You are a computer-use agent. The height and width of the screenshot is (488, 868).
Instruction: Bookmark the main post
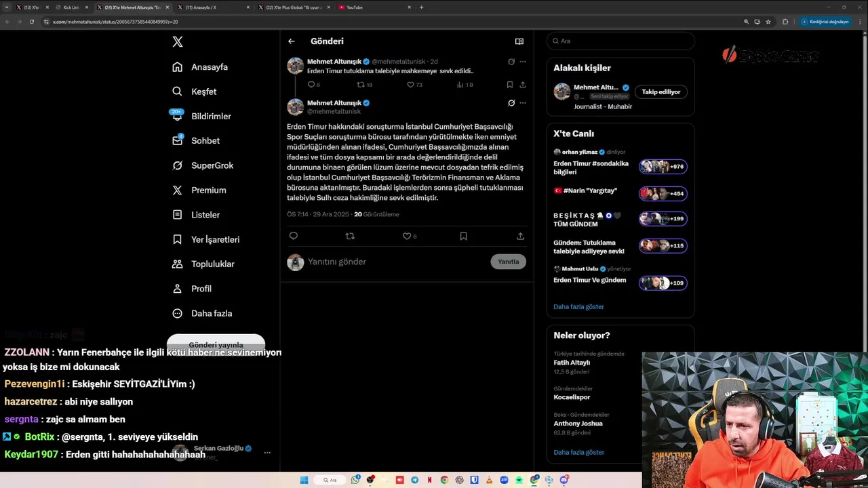tap(463, 236)
